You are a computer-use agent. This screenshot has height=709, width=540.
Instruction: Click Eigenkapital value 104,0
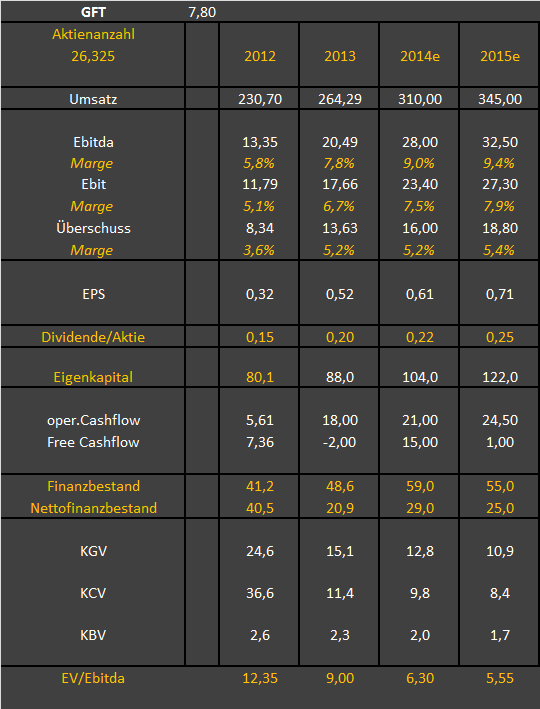(420, 377)
